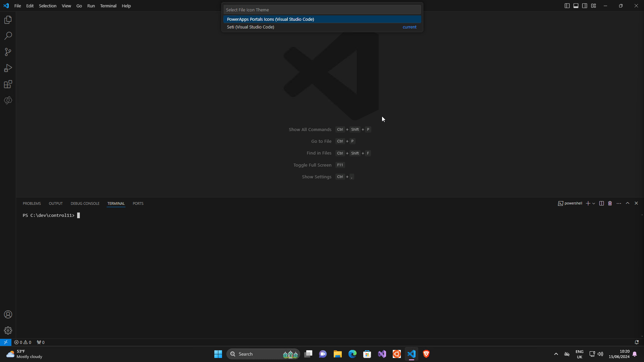Maximize the terminal panel with chevron toggle
The image size is (644, 362).
point(628,203)
